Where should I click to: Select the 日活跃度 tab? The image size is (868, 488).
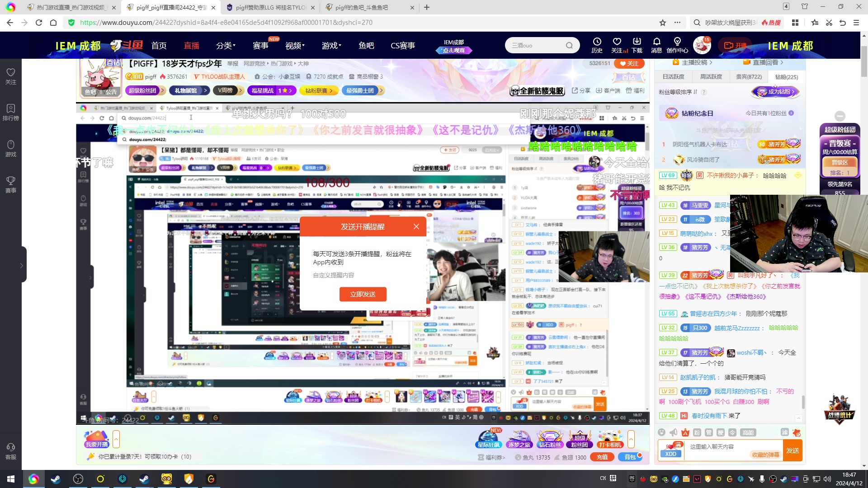click(x=674, y=77)
